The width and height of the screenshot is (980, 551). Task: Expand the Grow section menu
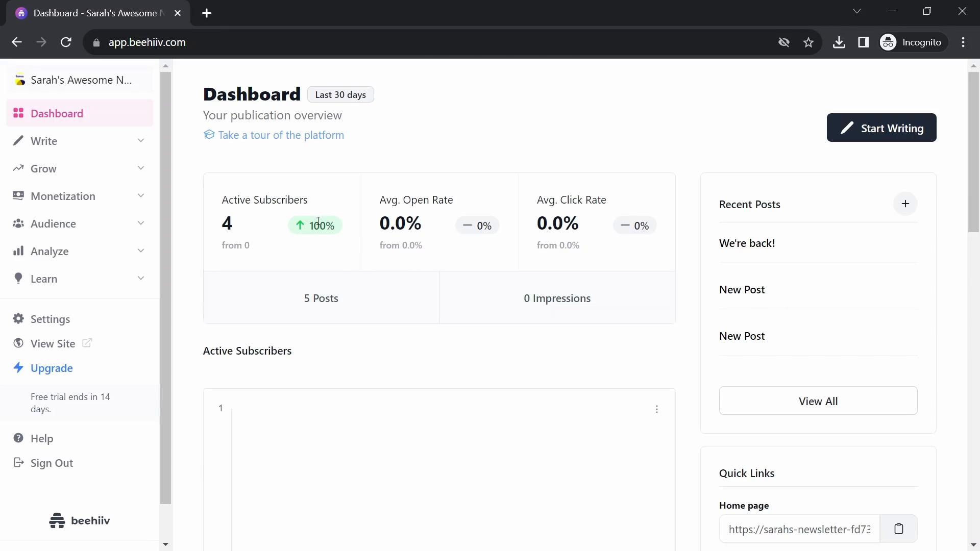point(80,168)
